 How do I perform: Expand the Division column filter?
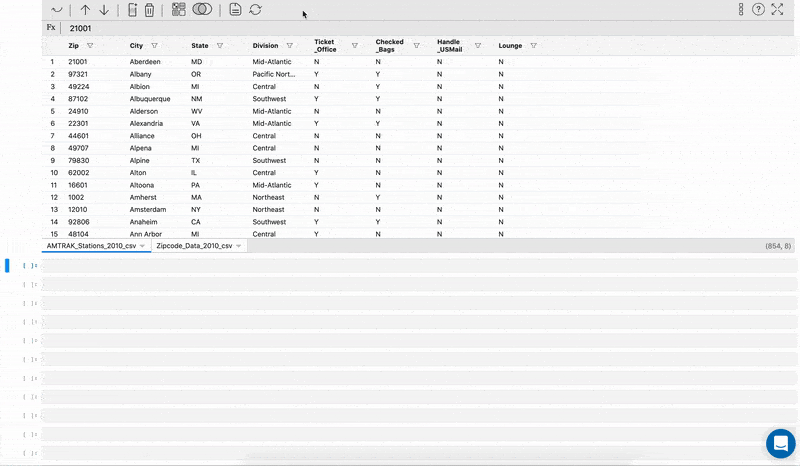pos(290,46)
